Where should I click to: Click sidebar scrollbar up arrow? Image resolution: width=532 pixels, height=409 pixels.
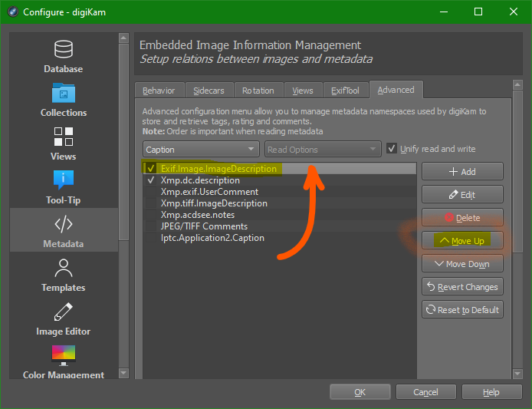(123, 38)
